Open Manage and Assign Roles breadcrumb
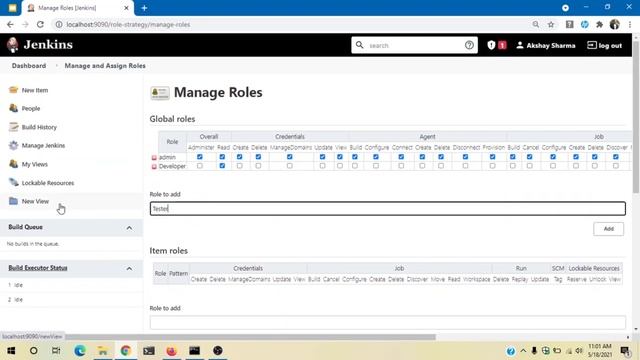Image resolution: width=640 pixels, height=360 pixels. pos(105,66)
